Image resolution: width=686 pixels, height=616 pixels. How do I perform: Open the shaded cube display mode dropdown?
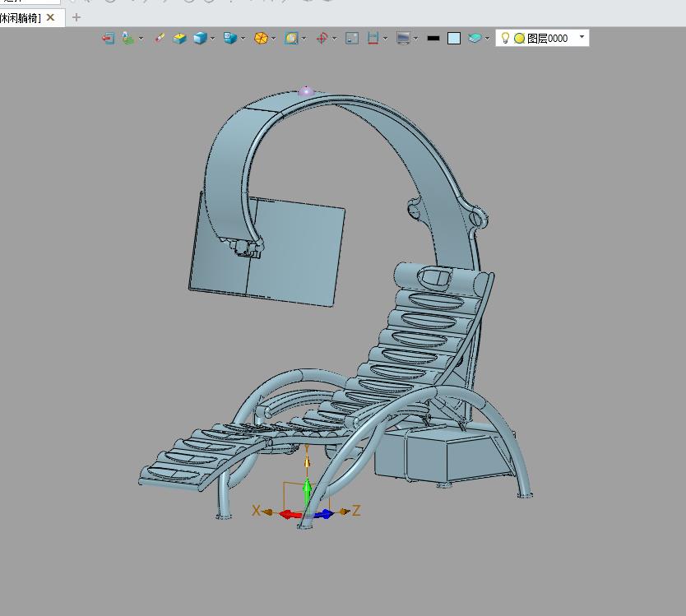pyautogui.click(x=212, y=39)
